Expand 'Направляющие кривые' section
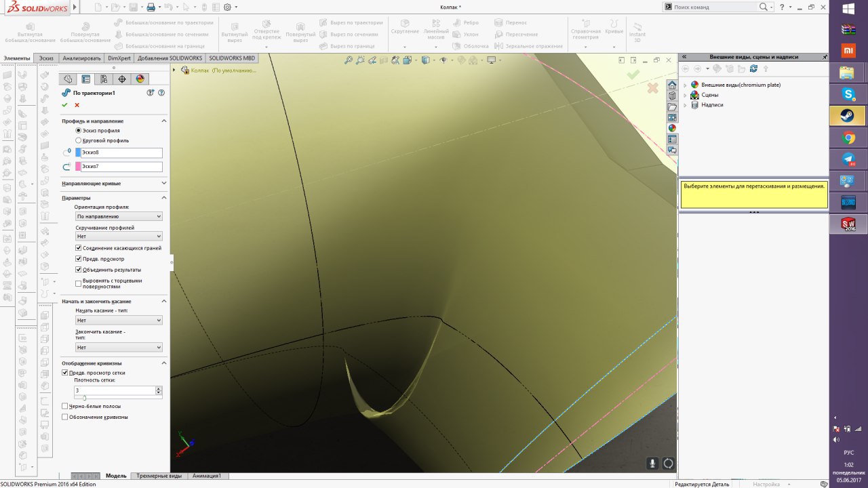The width and height of the screenshot is (868, 488). [164, 183]
